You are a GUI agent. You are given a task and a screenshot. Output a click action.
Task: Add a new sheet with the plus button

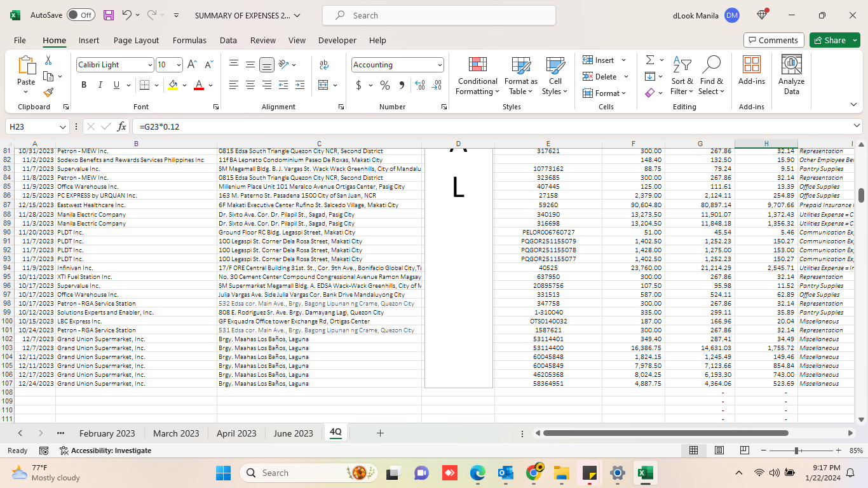(380, 433)
